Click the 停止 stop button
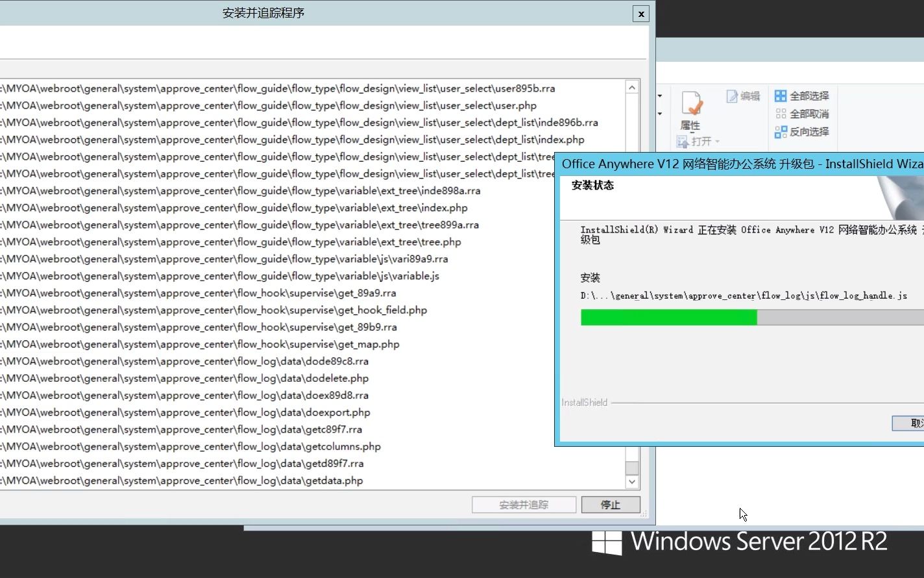 tap(611, 505)
